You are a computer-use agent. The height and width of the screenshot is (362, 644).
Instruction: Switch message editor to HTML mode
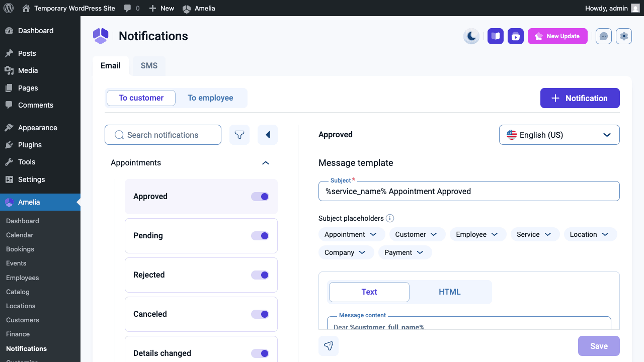[450, 292]
